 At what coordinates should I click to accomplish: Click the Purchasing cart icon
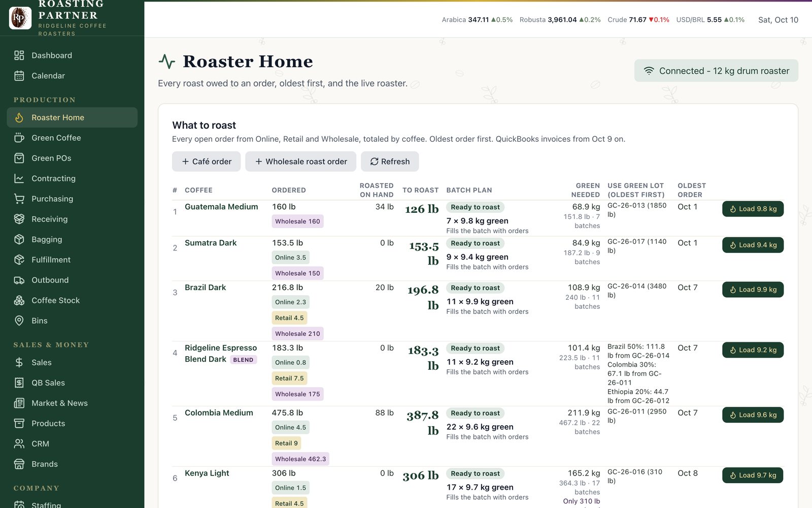pyautogui.click(x=19, y=199)
